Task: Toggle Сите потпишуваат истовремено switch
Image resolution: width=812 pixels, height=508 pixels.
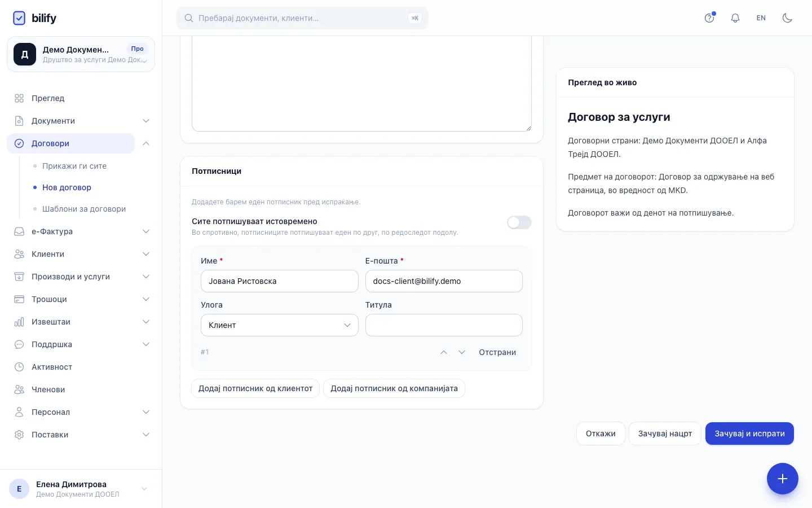Action: click(519, 222)
